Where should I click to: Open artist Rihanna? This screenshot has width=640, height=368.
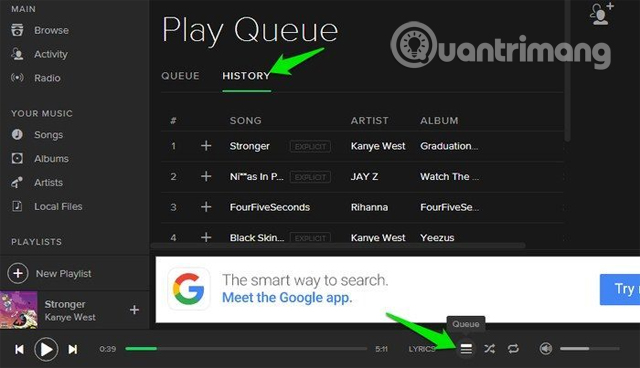point(369,207)
